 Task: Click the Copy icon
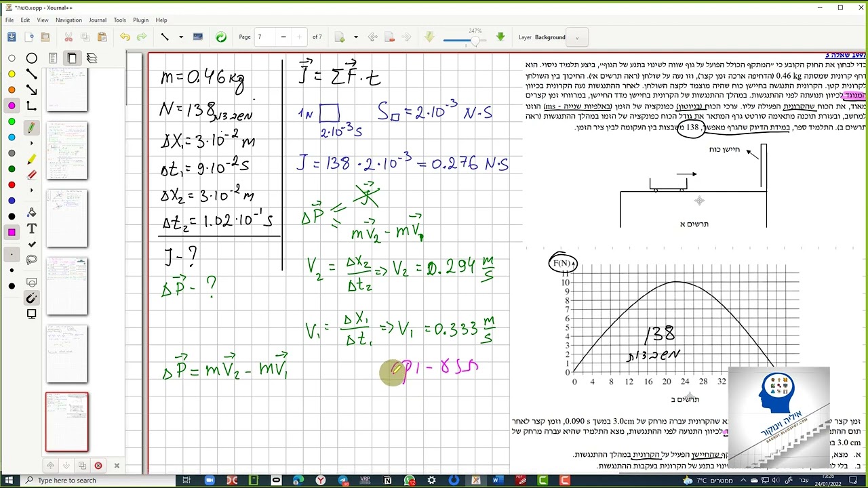[85, 37]
